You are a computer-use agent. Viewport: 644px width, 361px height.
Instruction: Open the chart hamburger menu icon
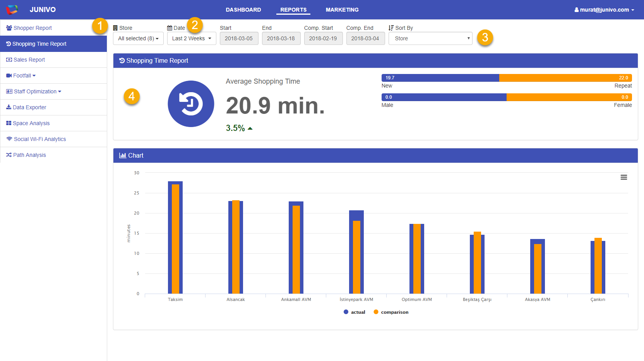click(623, 177)
